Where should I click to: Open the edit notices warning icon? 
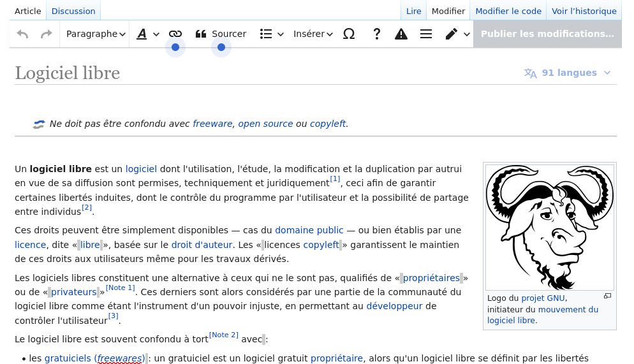coord(401,34)
